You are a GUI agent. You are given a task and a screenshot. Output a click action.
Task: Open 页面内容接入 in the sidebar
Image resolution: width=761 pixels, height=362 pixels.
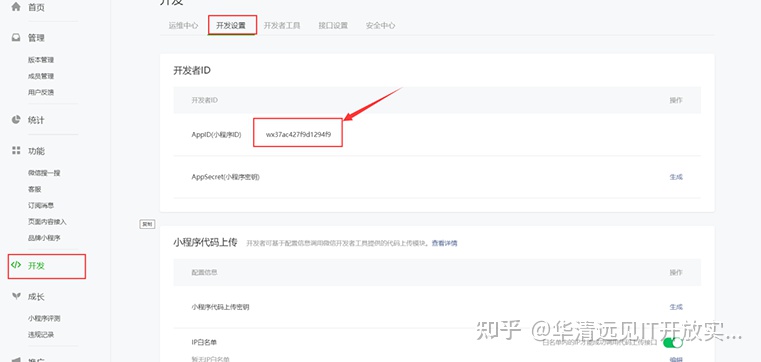pos(47,222)
